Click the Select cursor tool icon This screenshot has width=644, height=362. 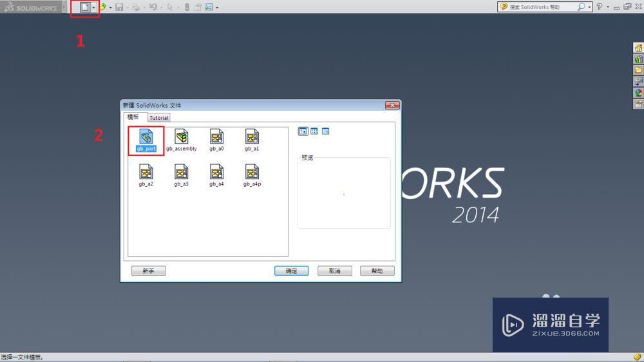[x=169, y=7]
